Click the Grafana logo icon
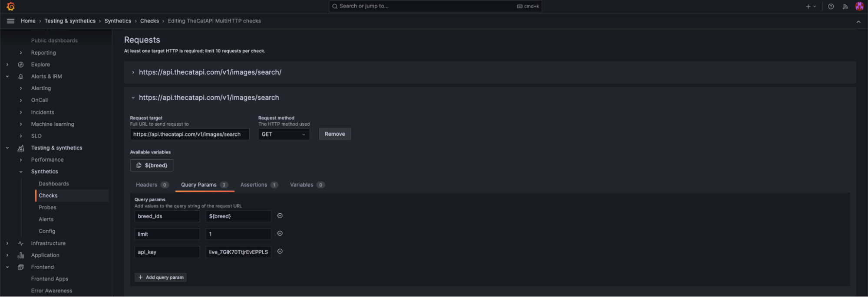The width and height of the screenshot is (868, 297). tap(11, 7)
